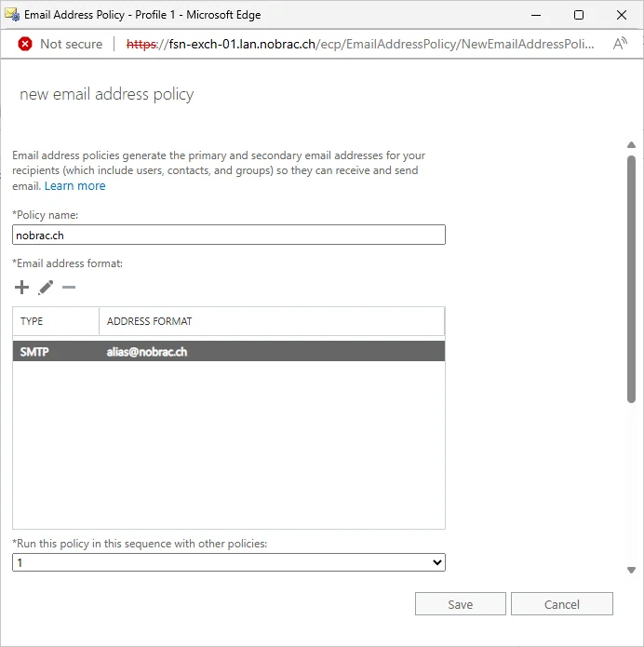Click the vertical scrollbar thumb

(631, 279)
